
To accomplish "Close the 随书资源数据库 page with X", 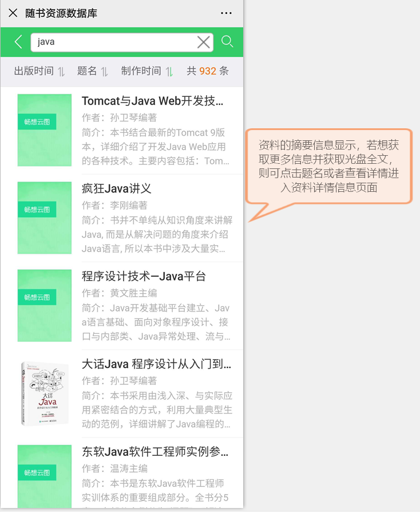I will click(x=13, y=13).
